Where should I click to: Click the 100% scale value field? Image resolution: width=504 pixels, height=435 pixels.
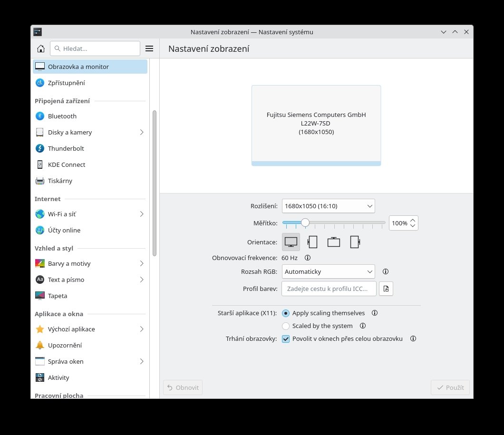399,223
